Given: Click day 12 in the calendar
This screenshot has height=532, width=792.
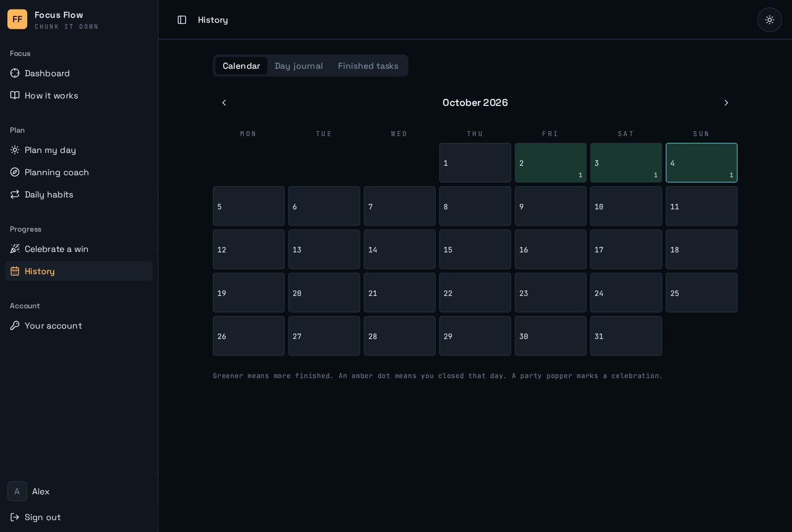Looking at the screenshot, I should pos(248,249).
